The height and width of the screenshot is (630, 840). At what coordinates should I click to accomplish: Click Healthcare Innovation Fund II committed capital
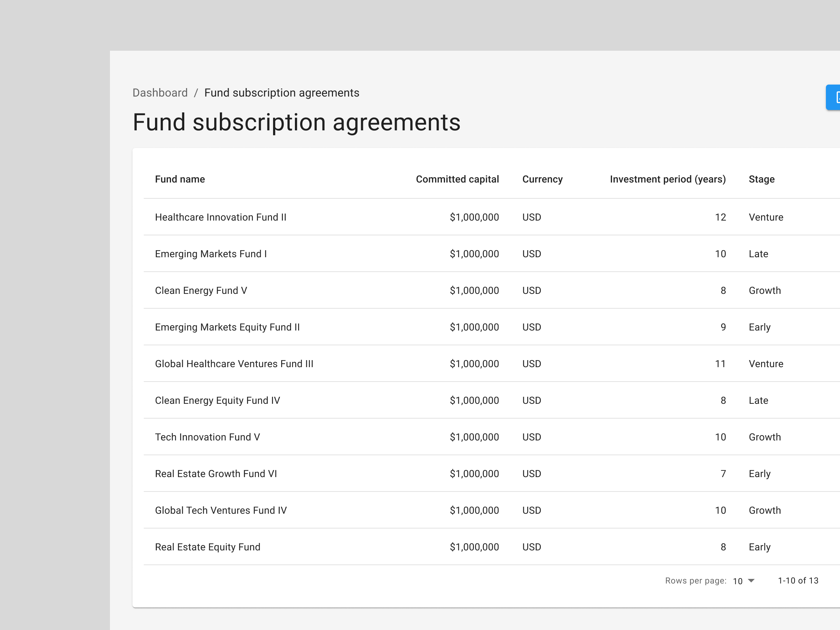coord(474,217)
